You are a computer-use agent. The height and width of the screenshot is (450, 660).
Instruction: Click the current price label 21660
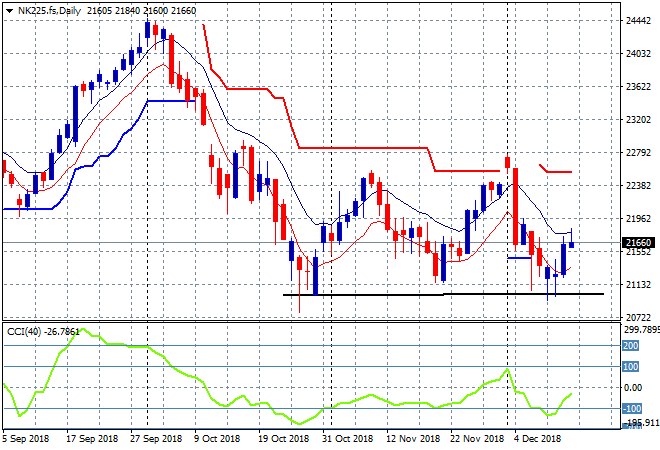click(638, 242)
